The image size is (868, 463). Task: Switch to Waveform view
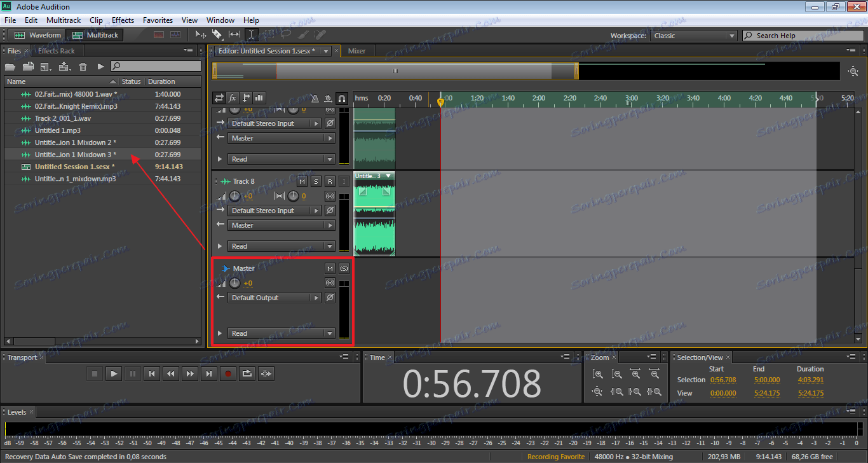(38, 35)
